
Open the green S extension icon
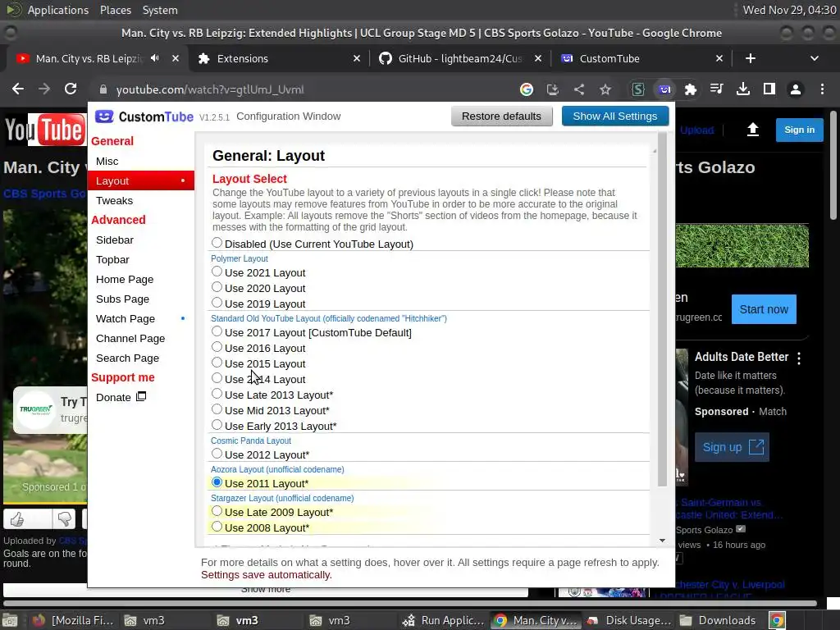pos(637,89)
